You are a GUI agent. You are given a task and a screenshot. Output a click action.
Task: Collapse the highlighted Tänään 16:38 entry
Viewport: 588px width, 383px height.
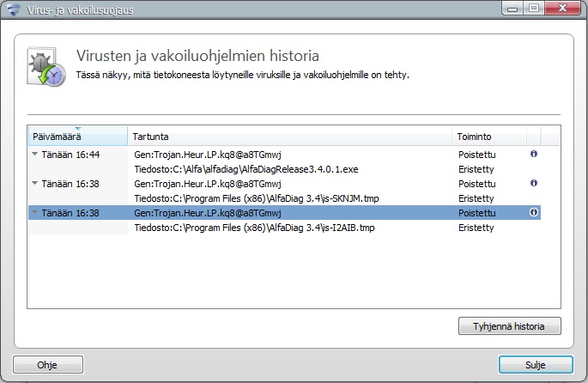(x=35, y=212)
